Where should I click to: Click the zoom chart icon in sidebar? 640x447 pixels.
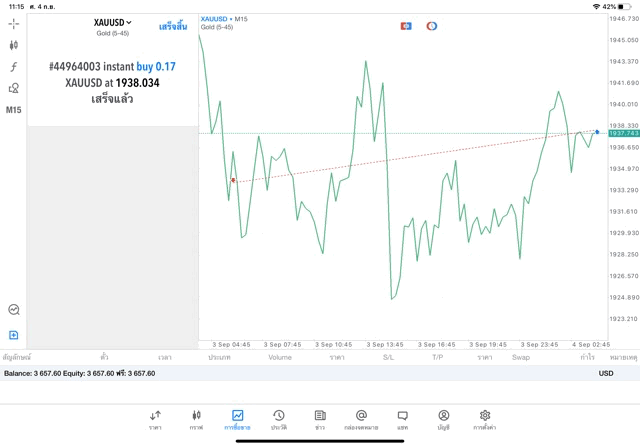pos(14,310)
